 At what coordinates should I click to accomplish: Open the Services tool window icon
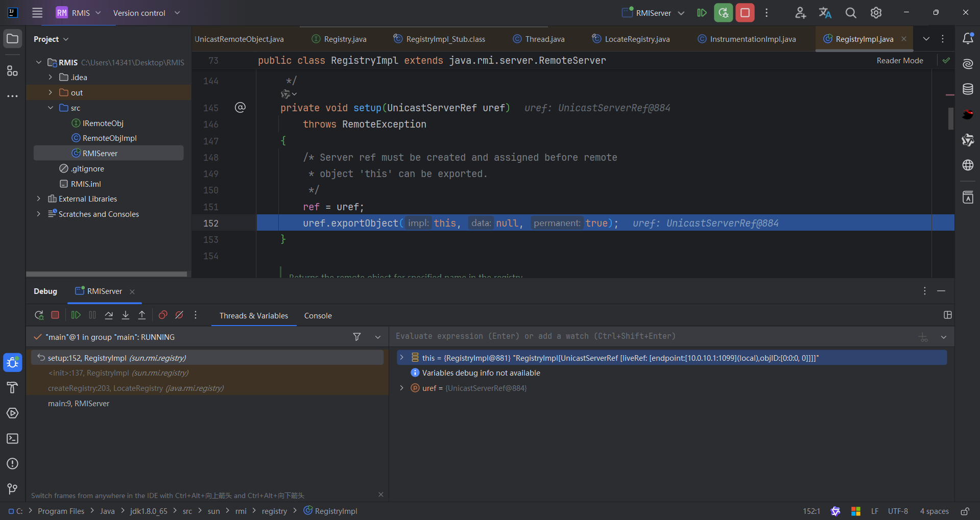[13, 413]
